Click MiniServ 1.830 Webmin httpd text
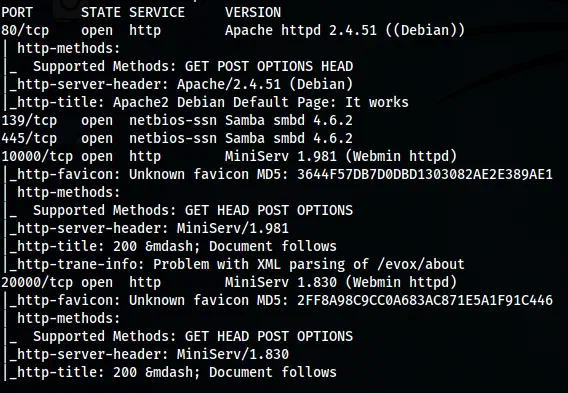Image resolution: width=568 pixels, height=393 pixels. click(341, 283)
